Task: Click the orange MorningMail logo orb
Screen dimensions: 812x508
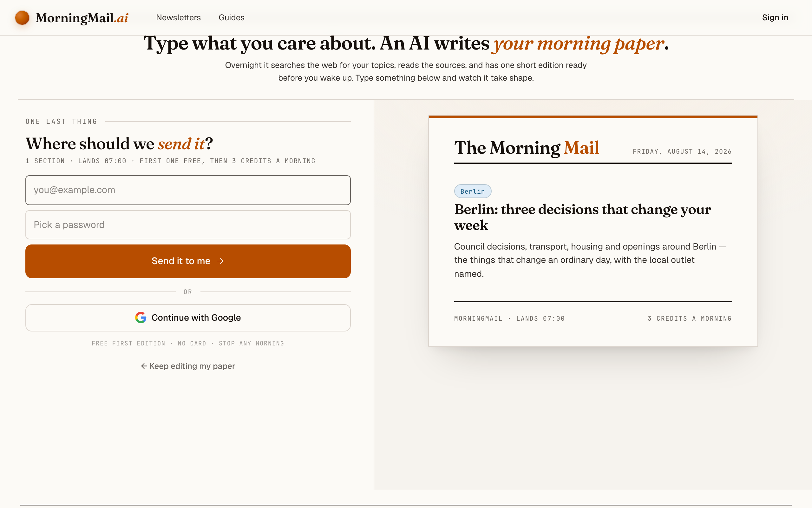Action: tap(22, 18)
